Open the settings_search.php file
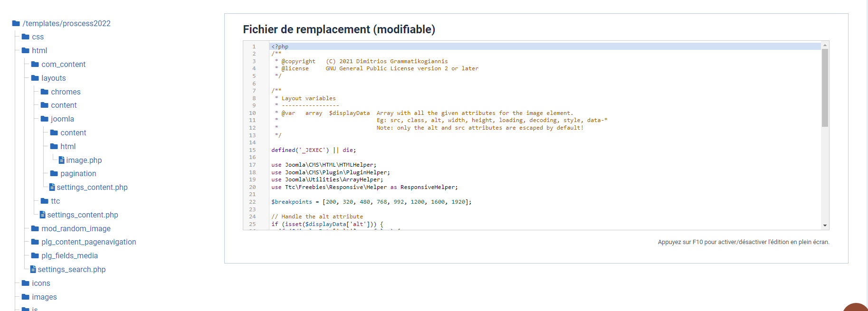 tap(72, 269)
